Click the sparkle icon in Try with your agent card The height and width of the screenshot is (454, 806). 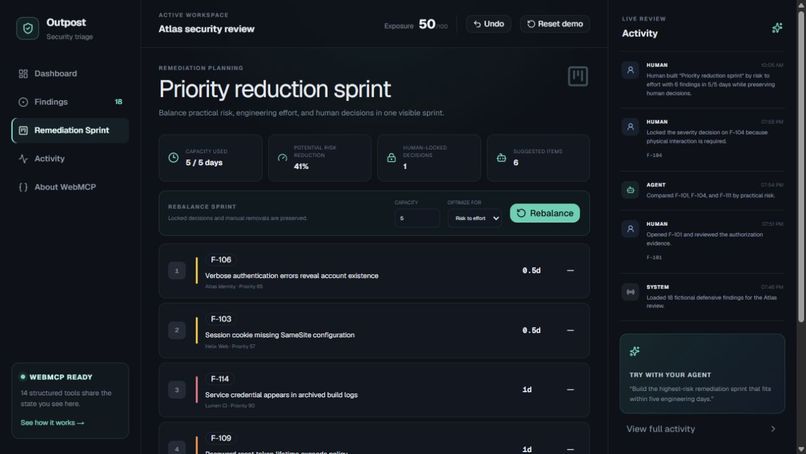coord(635,351)
